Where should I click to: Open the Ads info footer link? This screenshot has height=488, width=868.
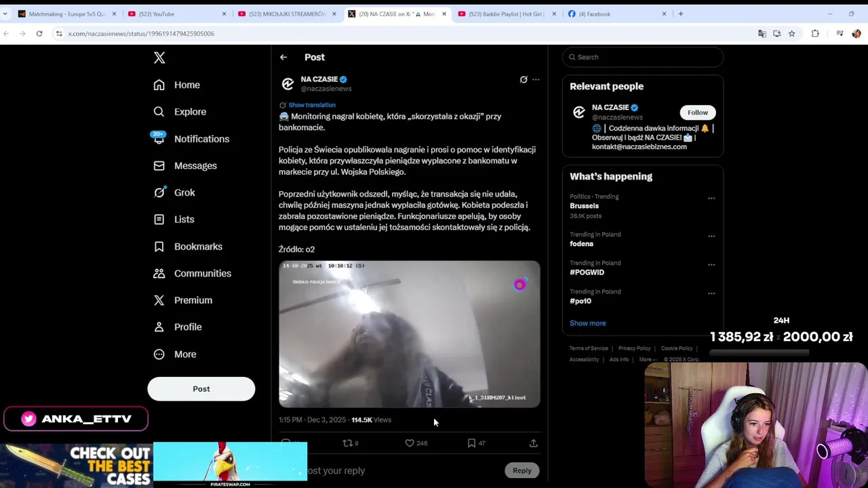pyautogui.click(x=618, y=359)
